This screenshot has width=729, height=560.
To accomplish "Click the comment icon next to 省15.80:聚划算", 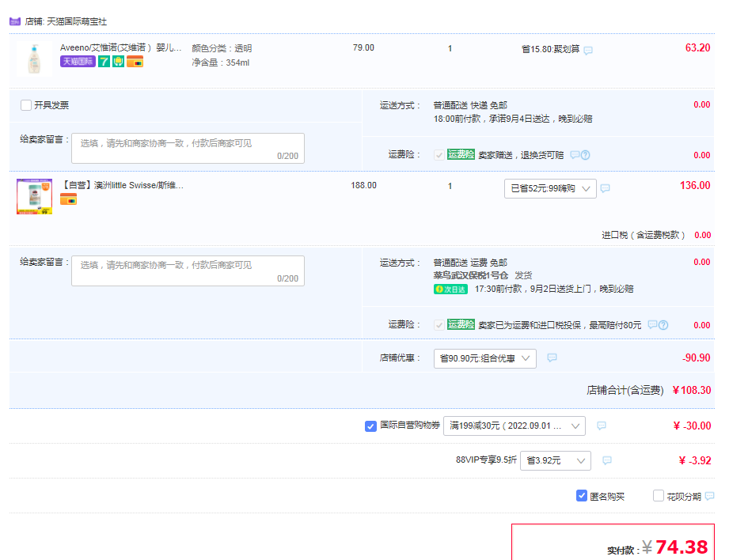I will pos(588,50).
